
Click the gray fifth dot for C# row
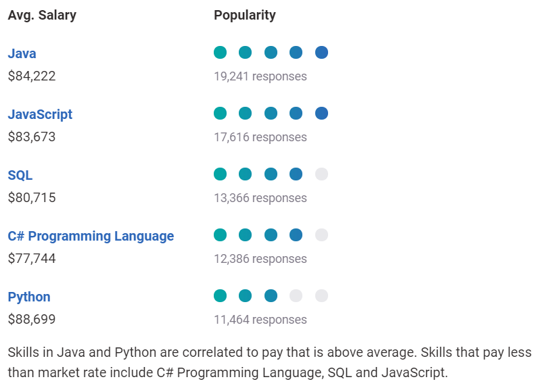(x=321, y=235)
